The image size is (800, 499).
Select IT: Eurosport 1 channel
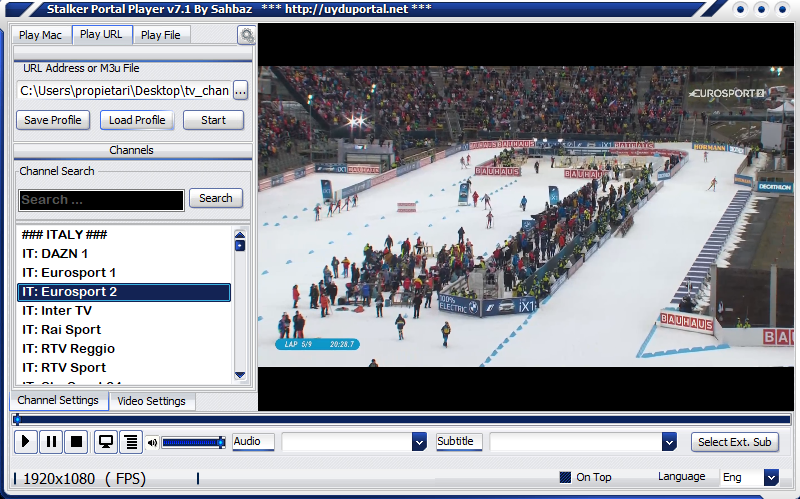click(x=124, y=272)
